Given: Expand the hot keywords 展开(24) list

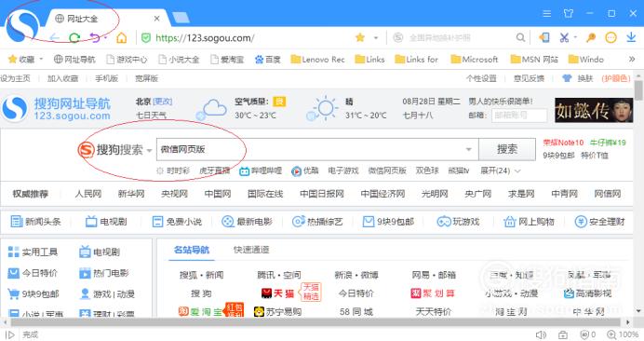Looking at the screenshot, I should (x=501, y=170).
